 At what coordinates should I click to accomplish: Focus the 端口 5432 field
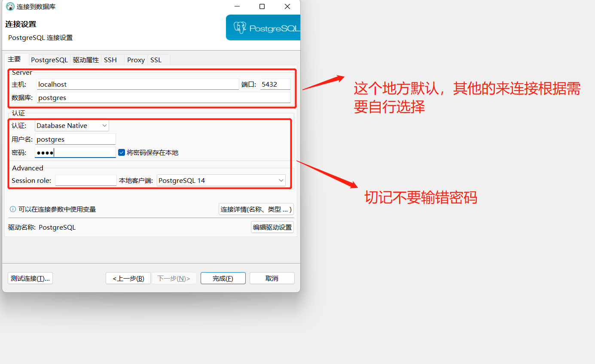click(x=275, y=85)
